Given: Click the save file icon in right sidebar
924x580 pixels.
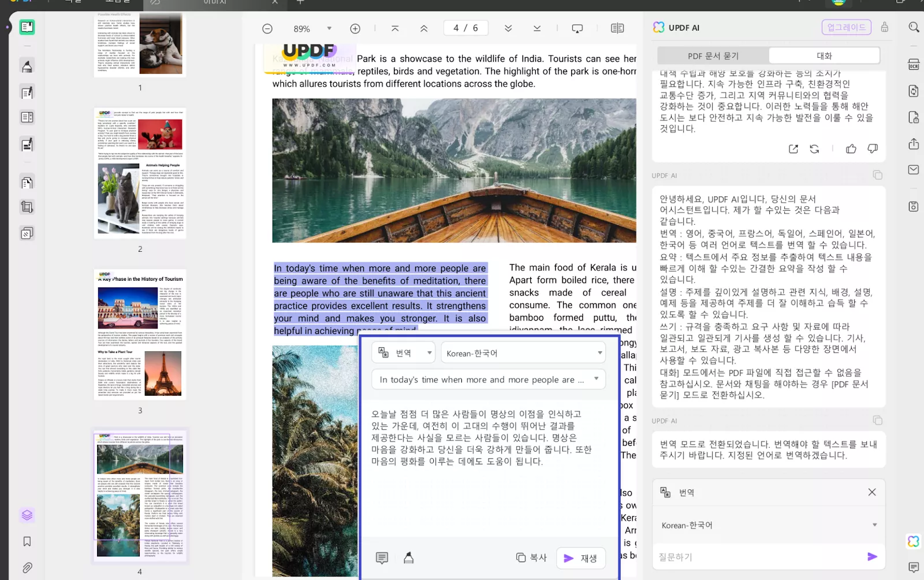Looking at the screenshot, I should pos(914,206).
